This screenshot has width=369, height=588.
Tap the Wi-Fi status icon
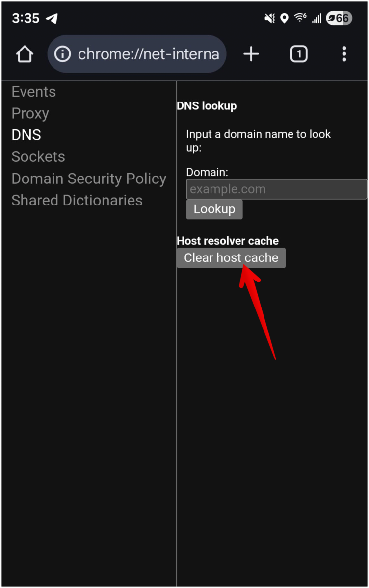pyautogui.click(x=300, y=17)
